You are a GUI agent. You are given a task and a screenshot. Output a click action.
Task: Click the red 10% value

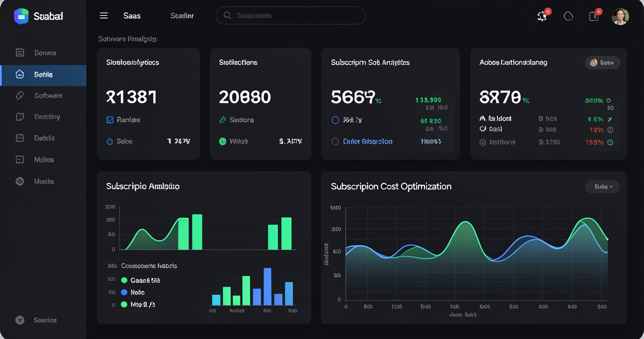coord(596,129)
